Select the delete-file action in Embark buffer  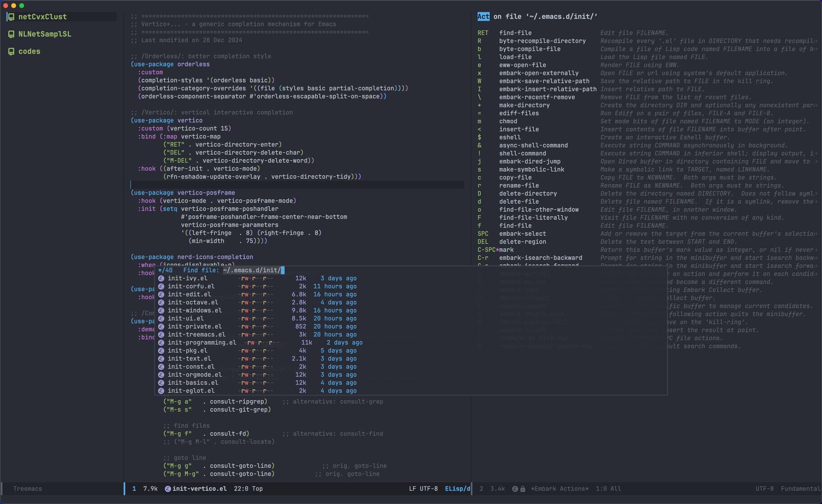pyautogui.click(x=519, y=201)
